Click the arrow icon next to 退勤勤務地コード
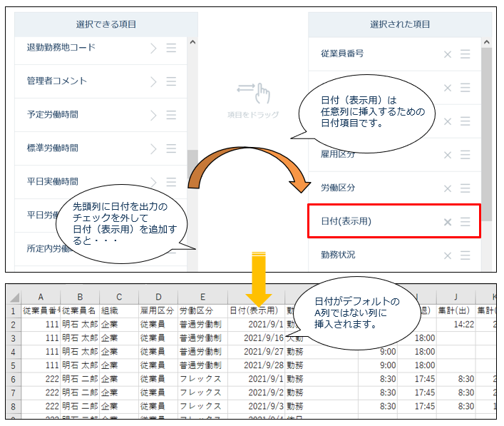 click(x=153, y=48)
